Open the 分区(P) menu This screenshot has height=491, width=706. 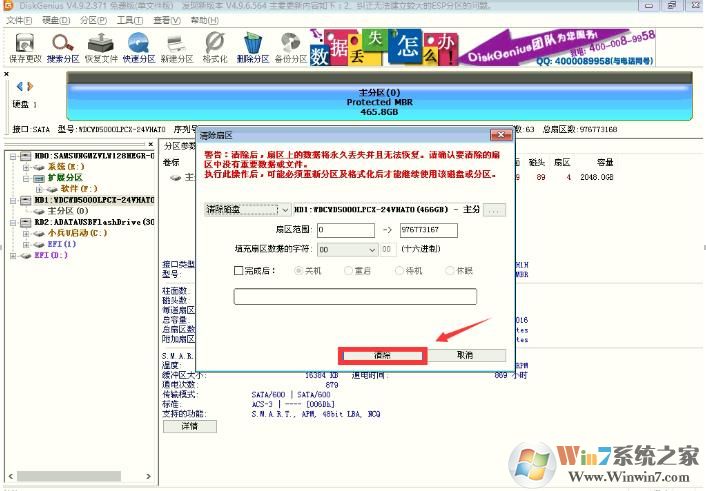pyautogui.click(x=92, y=20)
